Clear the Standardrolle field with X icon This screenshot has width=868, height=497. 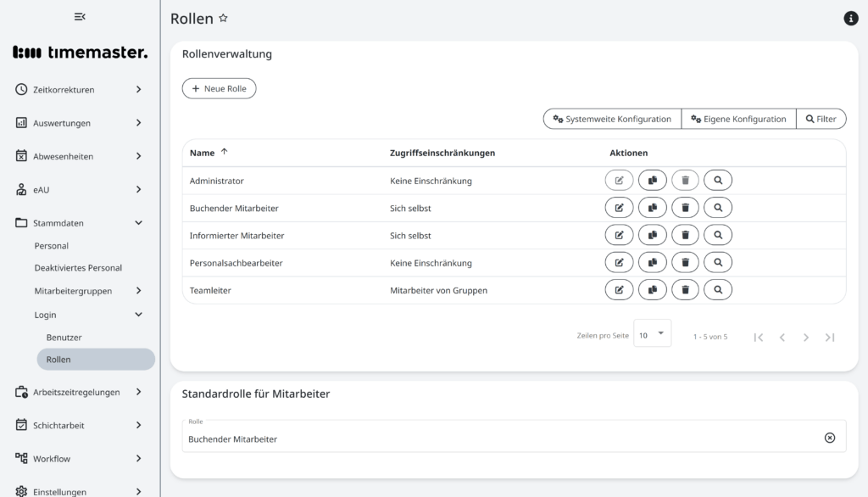[829, 438]
